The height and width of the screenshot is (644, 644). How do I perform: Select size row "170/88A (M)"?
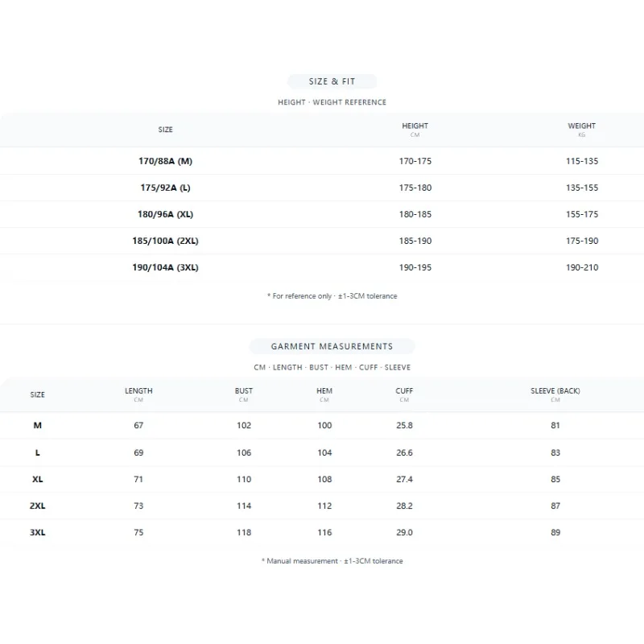(165, 161)
